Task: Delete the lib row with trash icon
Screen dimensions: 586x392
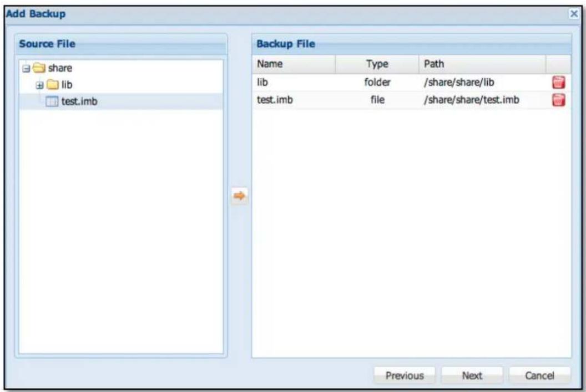Action: pyautogui.click(x=558, y=82)
